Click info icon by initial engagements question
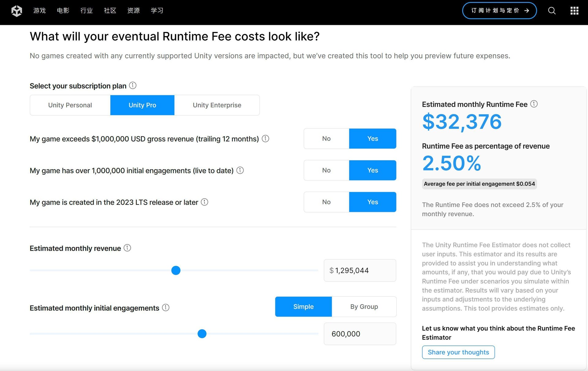 point(240,170)
